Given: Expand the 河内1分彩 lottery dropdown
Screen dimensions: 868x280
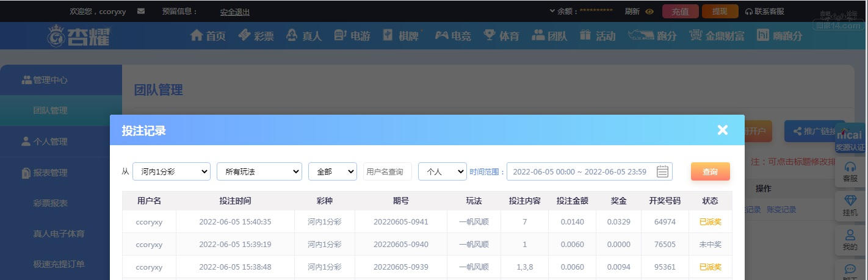Looking at the screenshot, I should 172,171.
